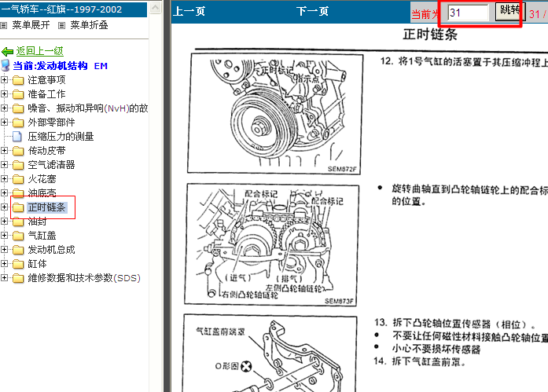Click the 传动皮带 folder icon
This screenshot has height=392, width=548.
click(18, 151)
